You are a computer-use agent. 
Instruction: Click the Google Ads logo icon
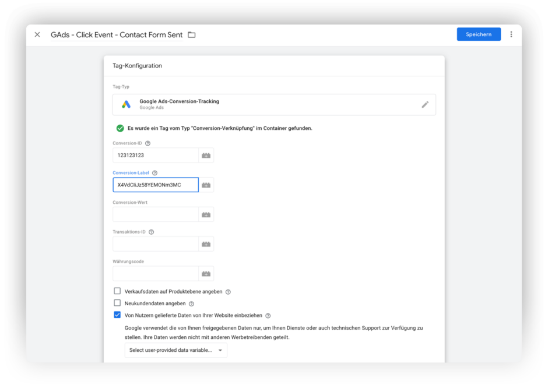(126, 104)
